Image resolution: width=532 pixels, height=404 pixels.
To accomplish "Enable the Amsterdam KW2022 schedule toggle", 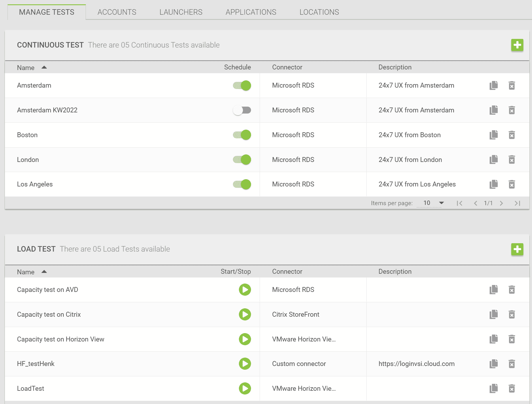I will 242,110.
